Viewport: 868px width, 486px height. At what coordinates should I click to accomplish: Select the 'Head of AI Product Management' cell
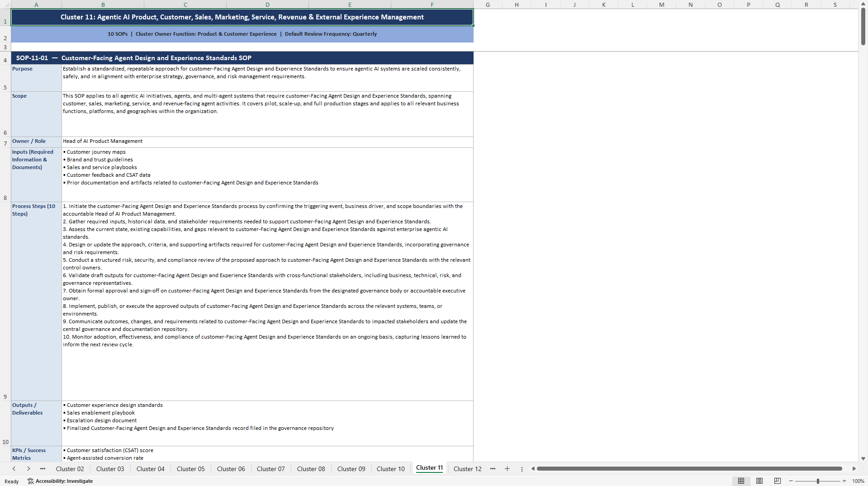coord(267,142)
